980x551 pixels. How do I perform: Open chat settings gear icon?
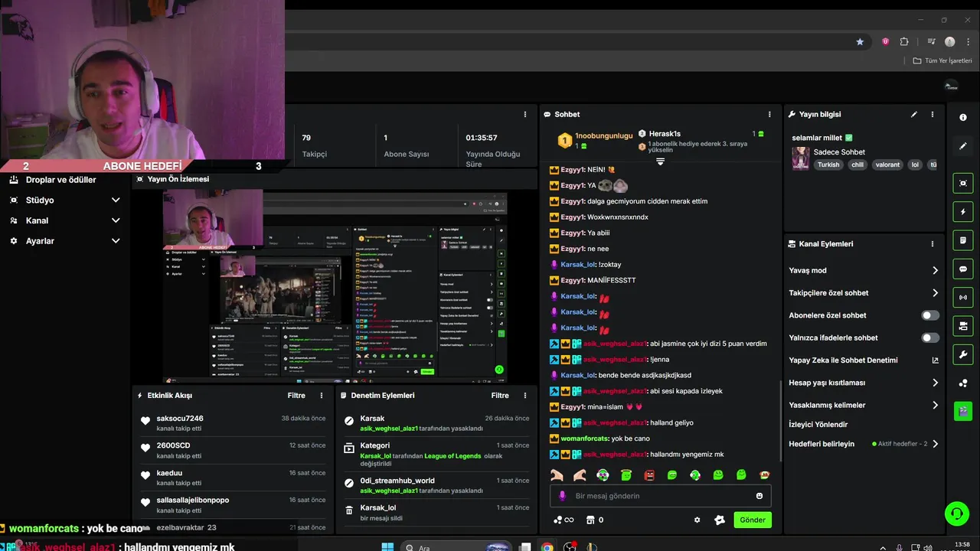(697, 520)
